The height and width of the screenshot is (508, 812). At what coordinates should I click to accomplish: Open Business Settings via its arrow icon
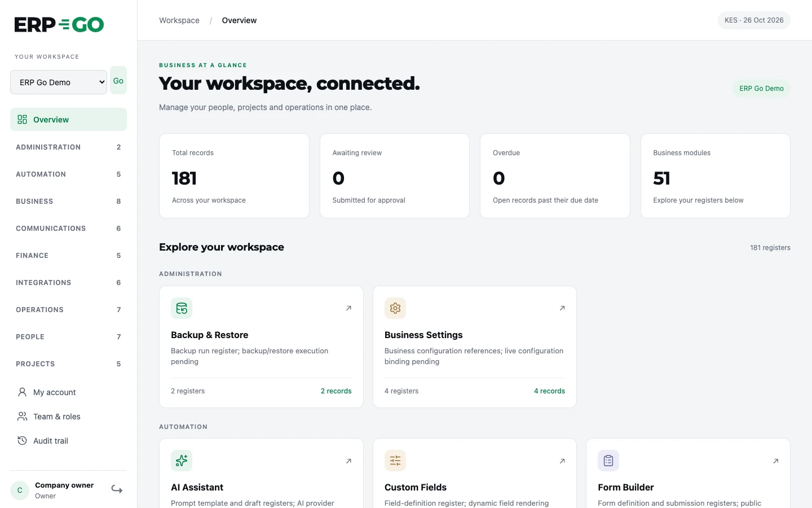point(562,308)
